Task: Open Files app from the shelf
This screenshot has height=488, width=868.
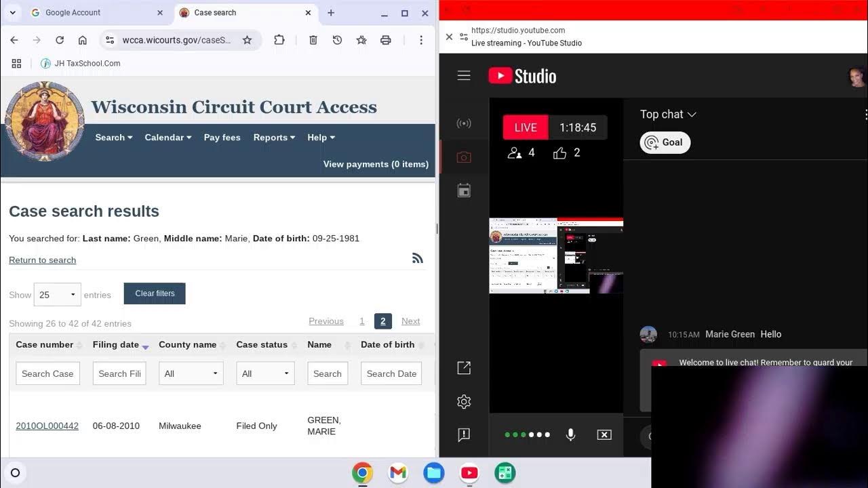Action: (x=434, y=473)
